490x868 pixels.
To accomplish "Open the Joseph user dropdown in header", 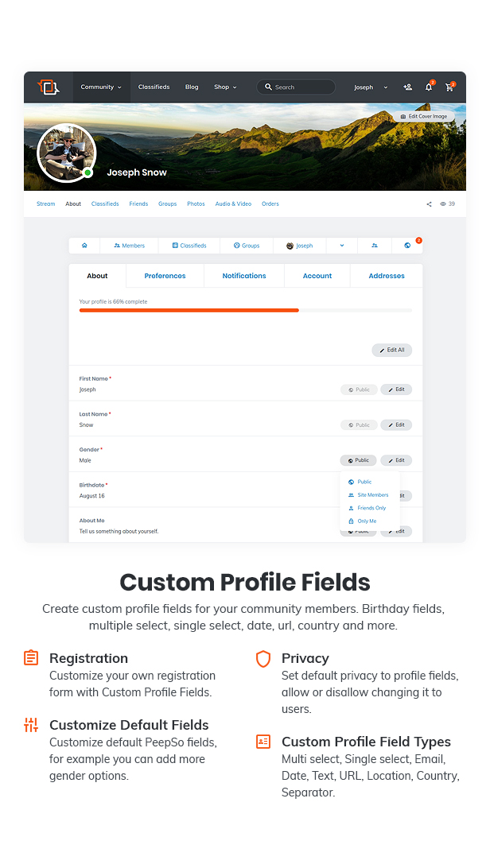I will (371, 87).
